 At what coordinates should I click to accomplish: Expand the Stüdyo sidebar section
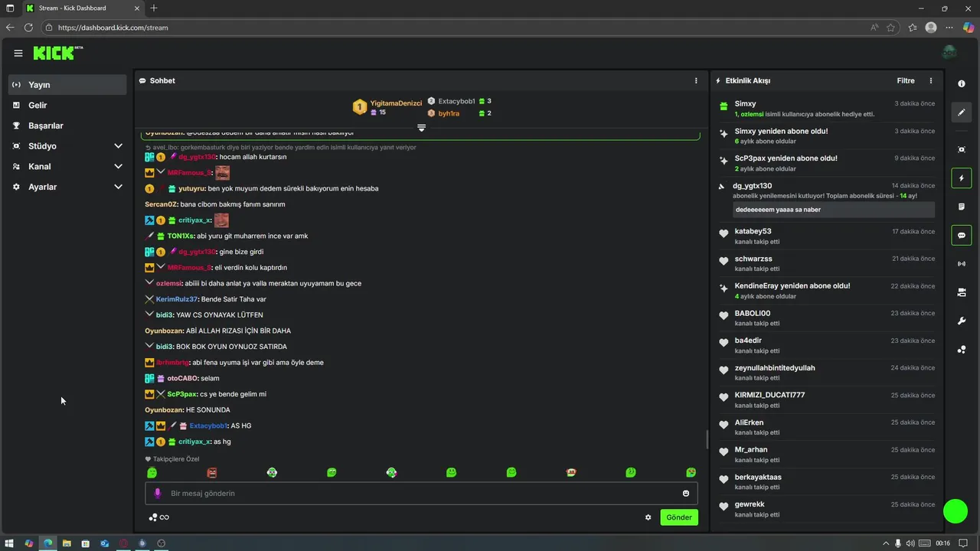pyautogui.click(x=67, y=145)
